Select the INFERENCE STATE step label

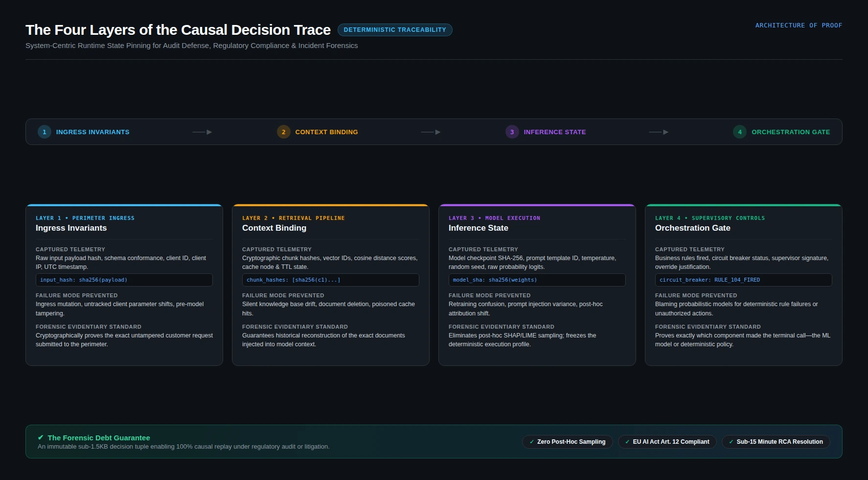click(x=555, y=132)
